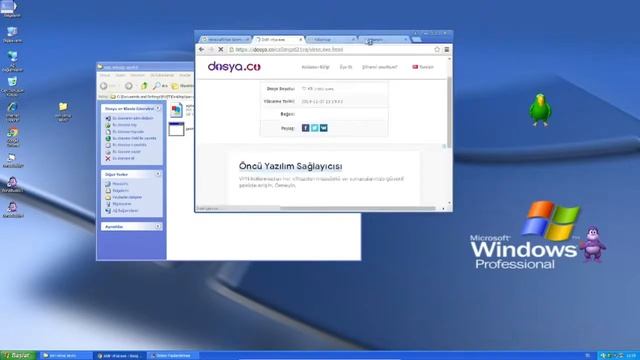Image resolution: width=640 pixels, height=360 pixels.
Task: Click the dosya.co logo
Action: 234,67
